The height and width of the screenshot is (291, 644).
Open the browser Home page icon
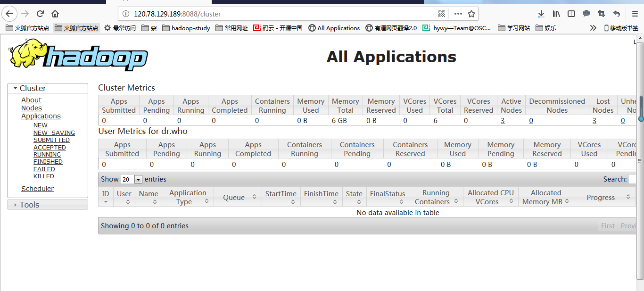(x=55, y=14)
